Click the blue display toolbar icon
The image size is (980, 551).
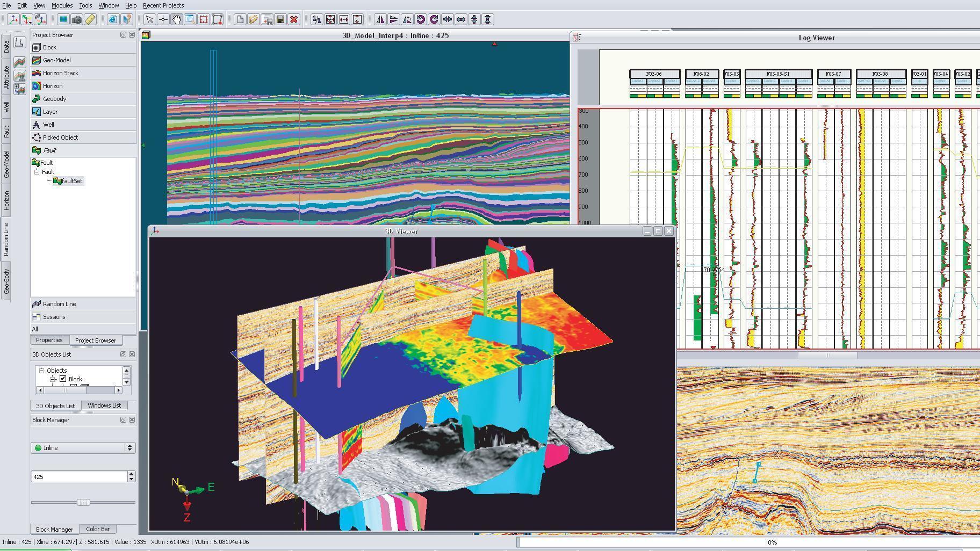click(x=63, y=19)
